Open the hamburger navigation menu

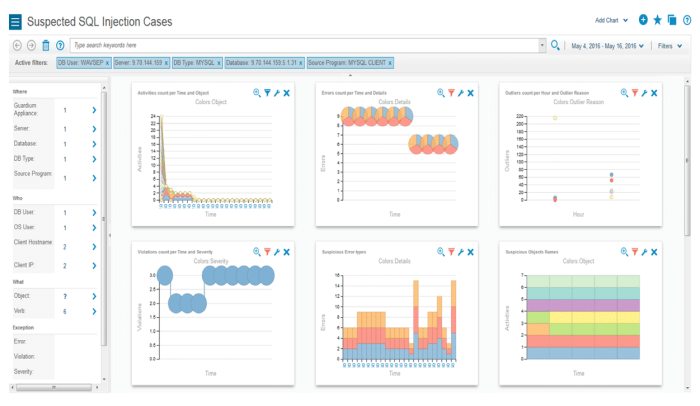coord(15,21)
